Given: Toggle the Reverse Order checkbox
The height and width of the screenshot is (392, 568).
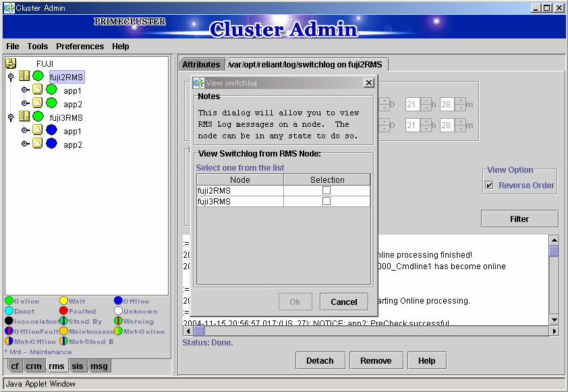Looking at the screenshot, I should (x=489, y=185).
